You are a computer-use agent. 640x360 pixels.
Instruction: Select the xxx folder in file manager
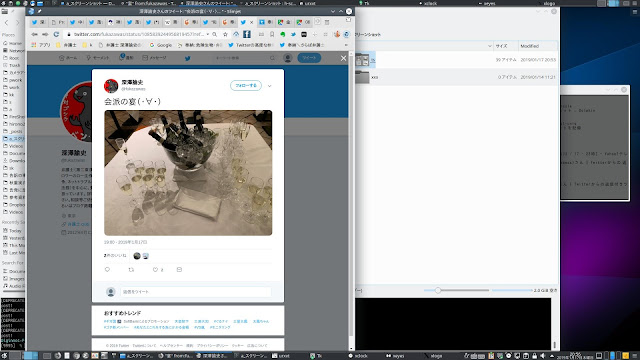(456, 77)
